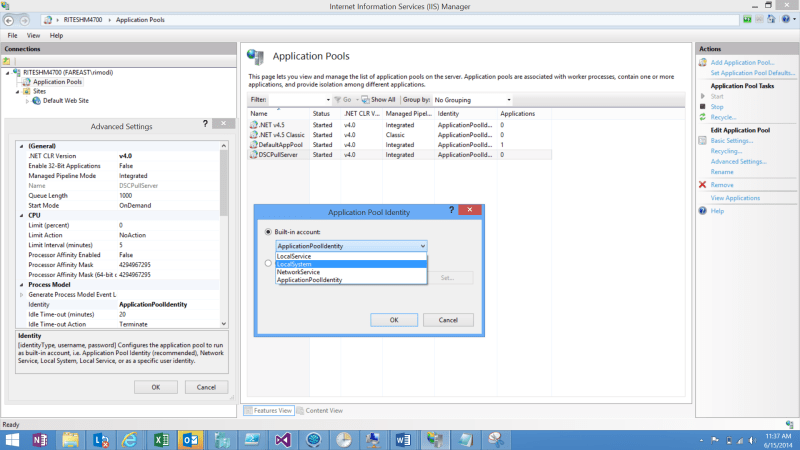This screenshot has width=800, height=450.
Task: Click OK in Application Pool Identity dialog
Action: click(394, 320)
